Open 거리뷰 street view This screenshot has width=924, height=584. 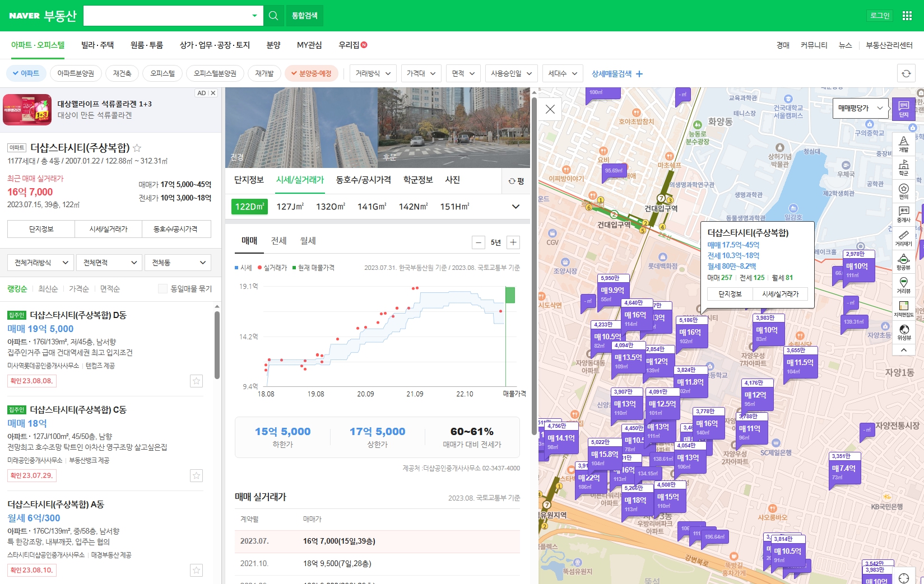[904, 286]
